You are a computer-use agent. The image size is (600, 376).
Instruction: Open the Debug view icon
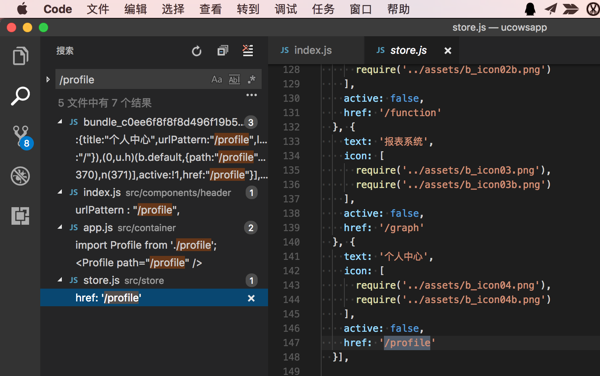pos(20,176)
